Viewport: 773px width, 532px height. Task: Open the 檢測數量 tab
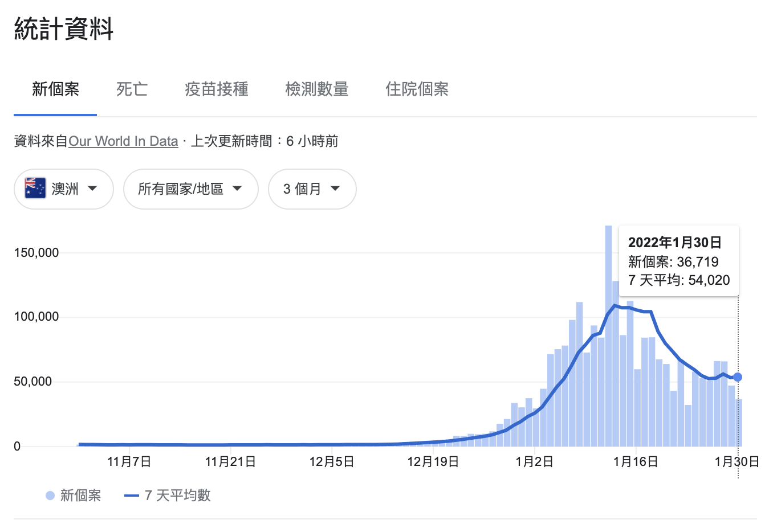[317, 89]
